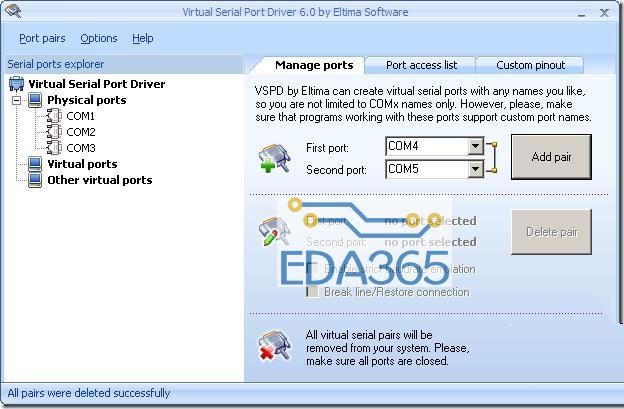Click the 'First port:' label beside COM4

point(327,148)
